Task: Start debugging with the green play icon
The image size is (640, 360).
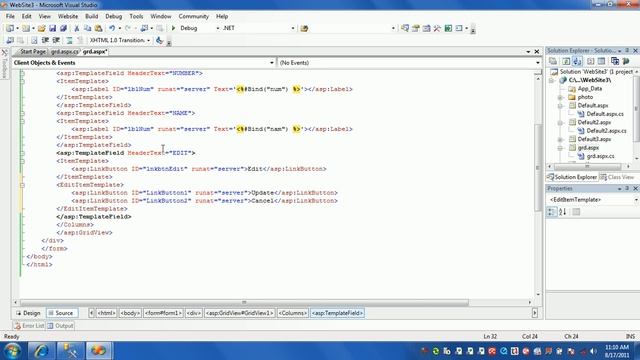Action: tap(173, 28)
